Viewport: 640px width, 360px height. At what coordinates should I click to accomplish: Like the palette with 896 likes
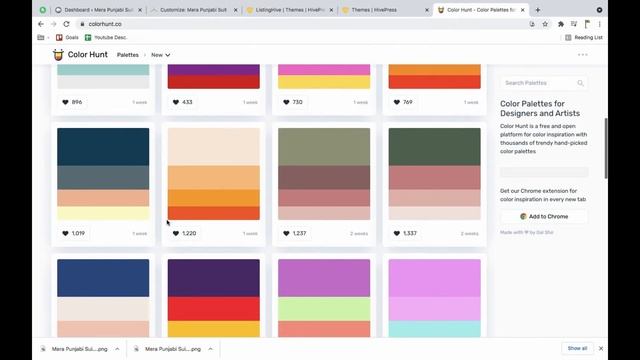click(x=72, y=102)
